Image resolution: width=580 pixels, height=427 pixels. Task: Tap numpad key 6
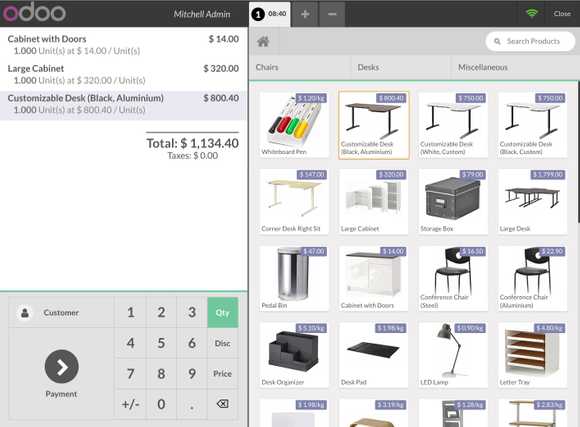point(192,343)
